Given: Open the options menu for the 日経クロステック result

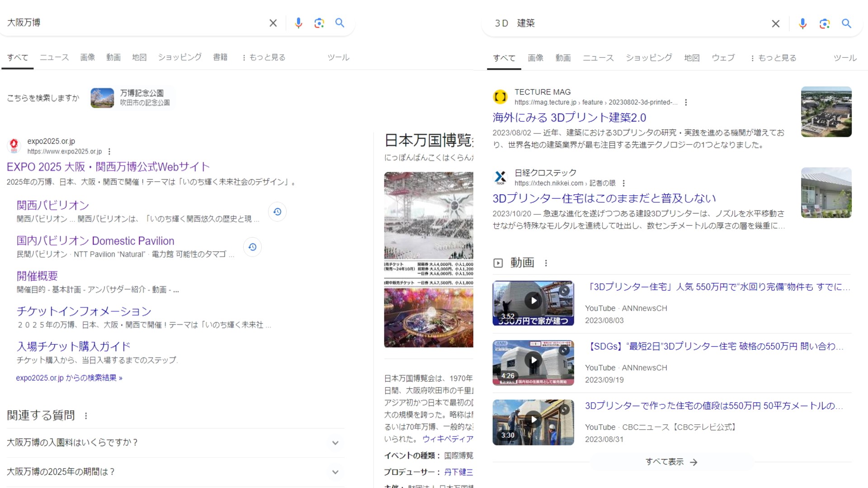Looking at the screenshot, I should click(x=623, y=183).
